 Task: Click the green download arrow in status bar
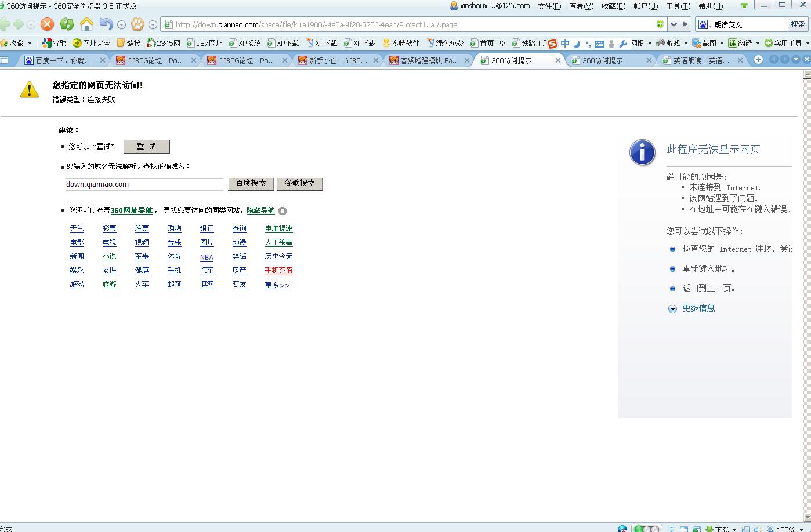click(709, 529)
